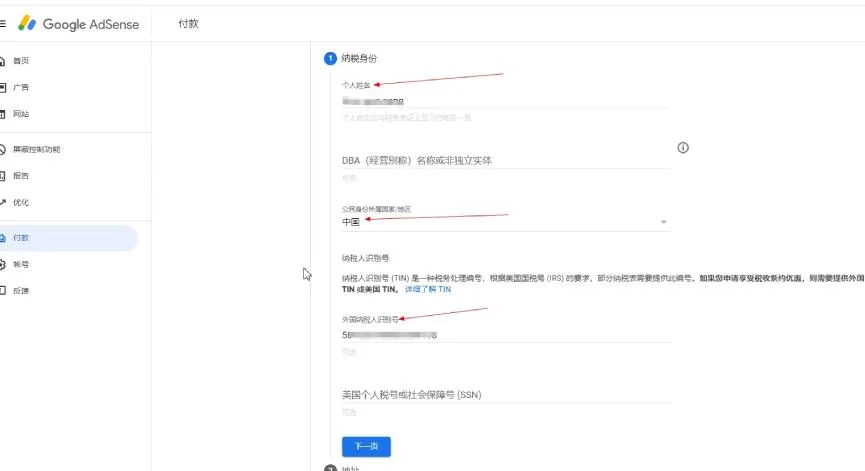Click the payments icon beside 付款

[2, 238]
